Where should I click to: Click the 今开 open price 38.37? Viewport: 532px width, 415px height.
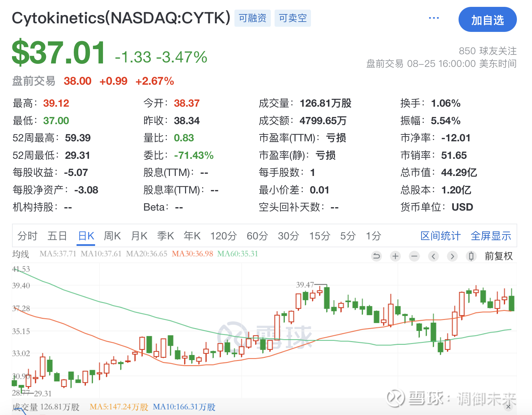pyautogui.click(x=187, y=103)
